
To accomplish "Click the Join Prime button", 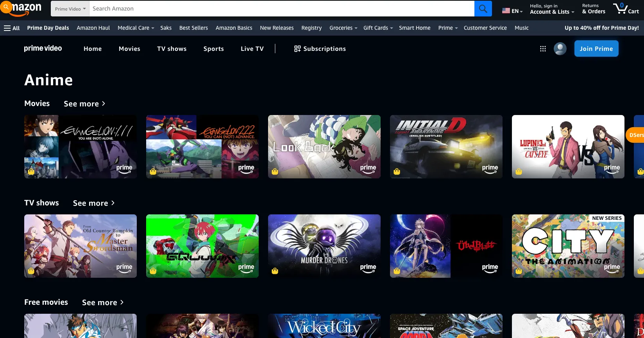I will 596,49.
